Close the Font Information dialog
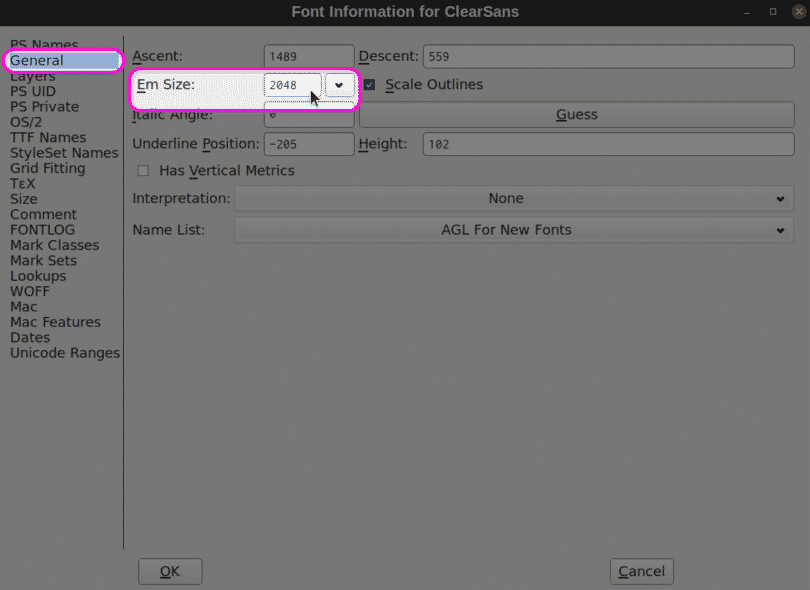Image resolution: width=810 pixels, height=590 pixels. click(799, 12)
